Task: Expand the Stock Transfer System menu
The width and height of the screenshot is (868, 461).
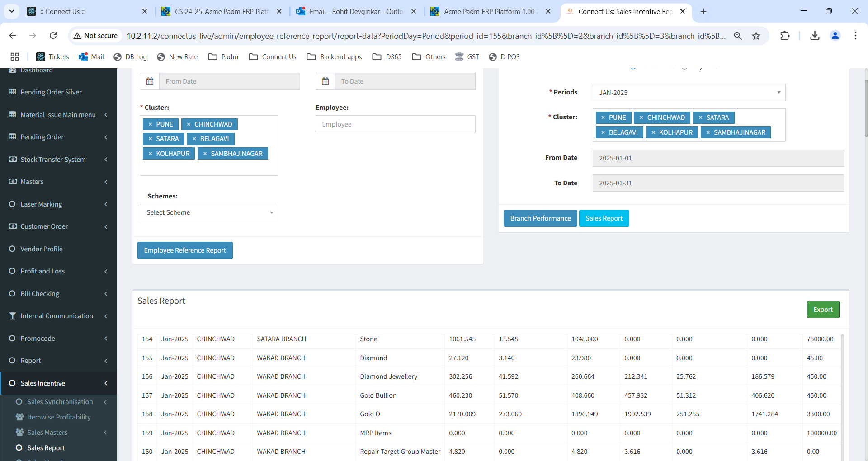Action: coord(58,160)
